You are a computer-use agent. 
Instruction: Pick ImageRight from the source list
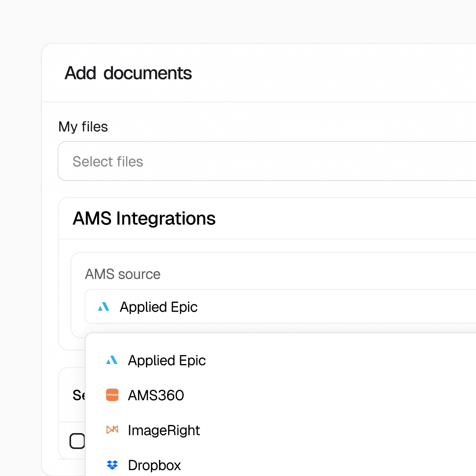164,430
